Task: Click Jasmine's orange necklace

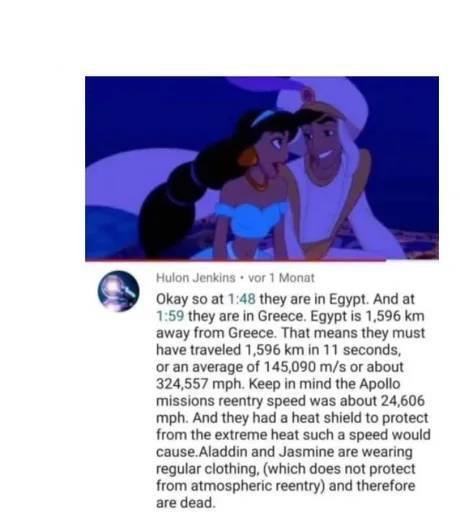Action: [x=257, y=182]
